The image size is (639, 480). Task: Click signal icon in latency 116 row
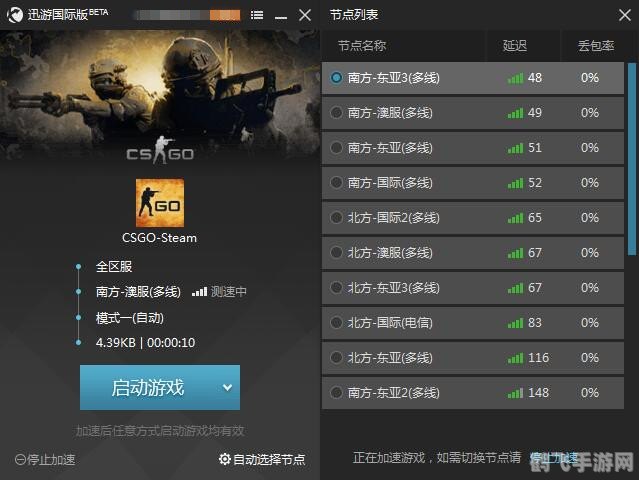(515, 358)
